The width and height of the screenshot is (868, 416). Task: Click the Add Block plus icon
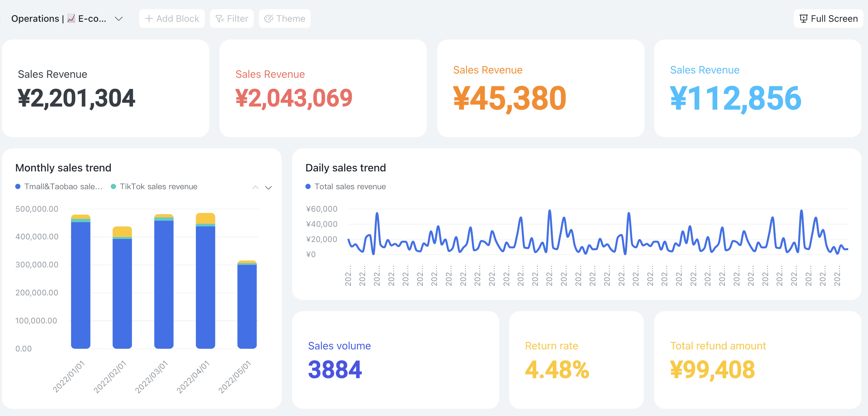pyautogui.click(x=149, y=18)
